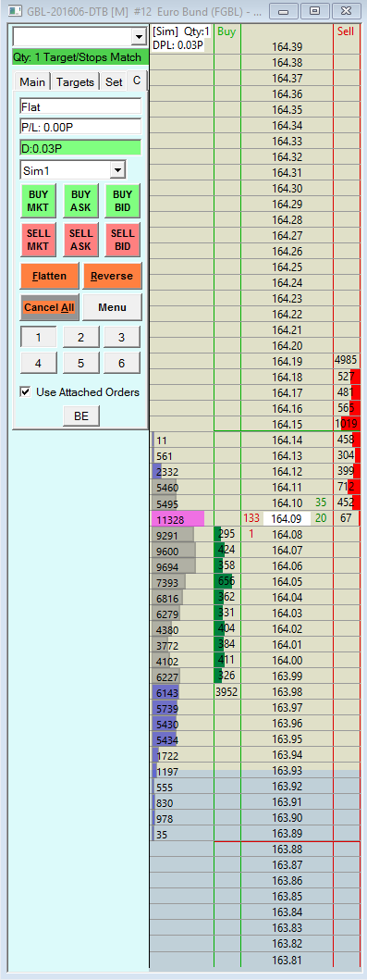Click price level 164.19
The image size is (367, 980).
click(x=287, y=361)
